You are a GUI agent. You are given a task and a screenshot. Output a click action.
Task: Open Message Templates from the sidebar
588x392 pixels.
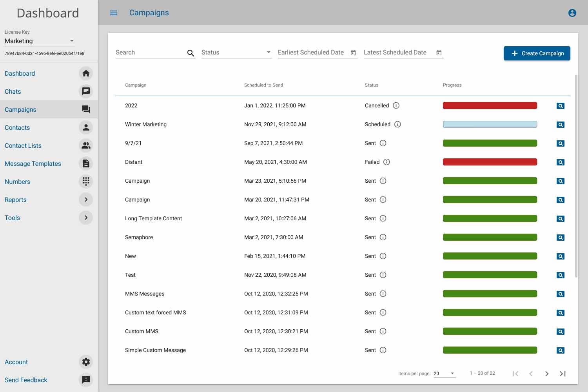pos(33,163)
